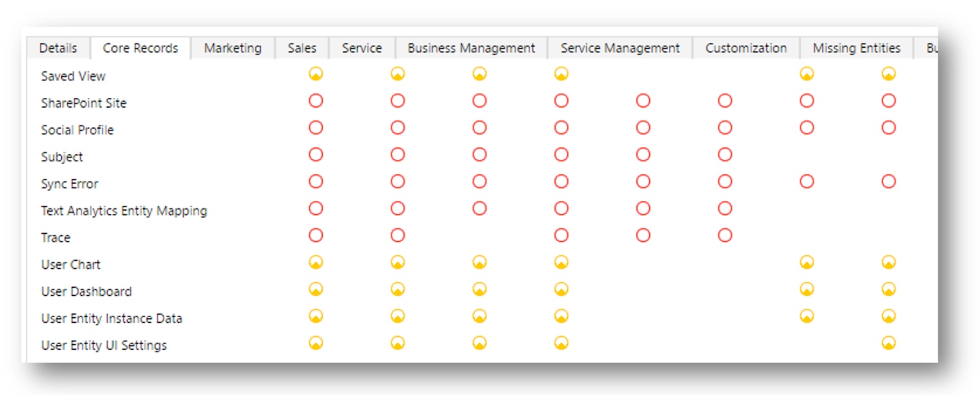Click the first privilege circle for Saved View

coord(315,74)
